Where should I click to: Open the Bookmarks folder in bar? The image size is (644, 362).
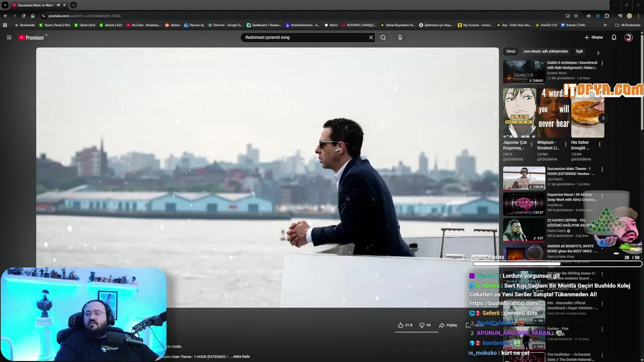point(25,25)
